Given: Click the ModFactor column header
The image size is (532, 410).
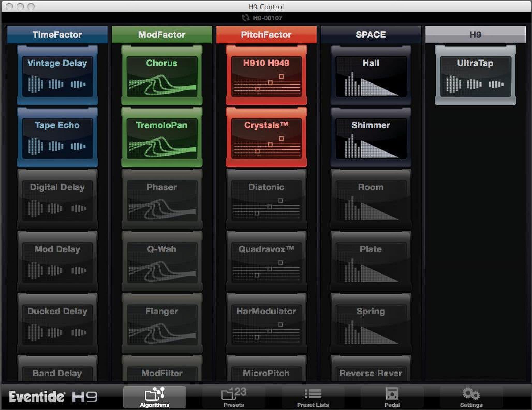Looking at the screenshot, I should point(162,35).
